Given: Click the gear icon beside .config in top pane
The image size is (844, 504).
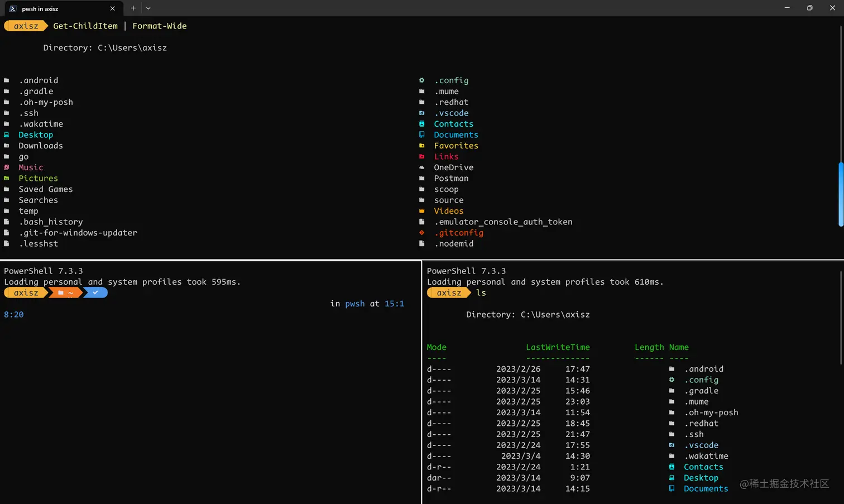Looking at the screenshot, I should tap(422, 80).
